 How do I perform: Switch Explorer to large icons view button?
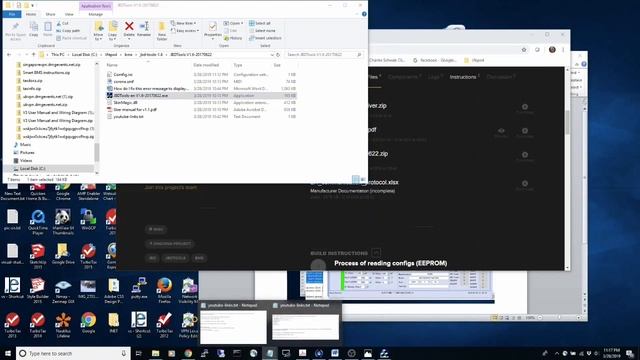[x=363, y=179]
